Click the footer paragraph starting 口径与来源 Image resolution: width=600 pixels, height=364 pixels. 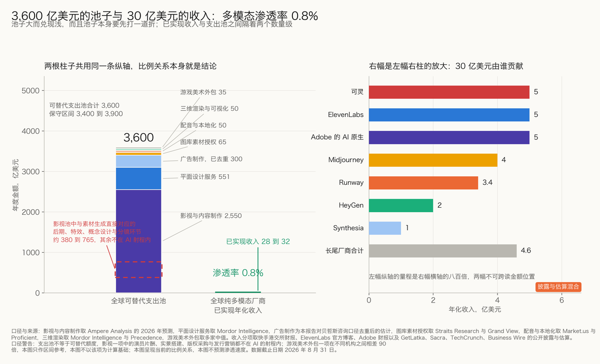click(303, 335)
